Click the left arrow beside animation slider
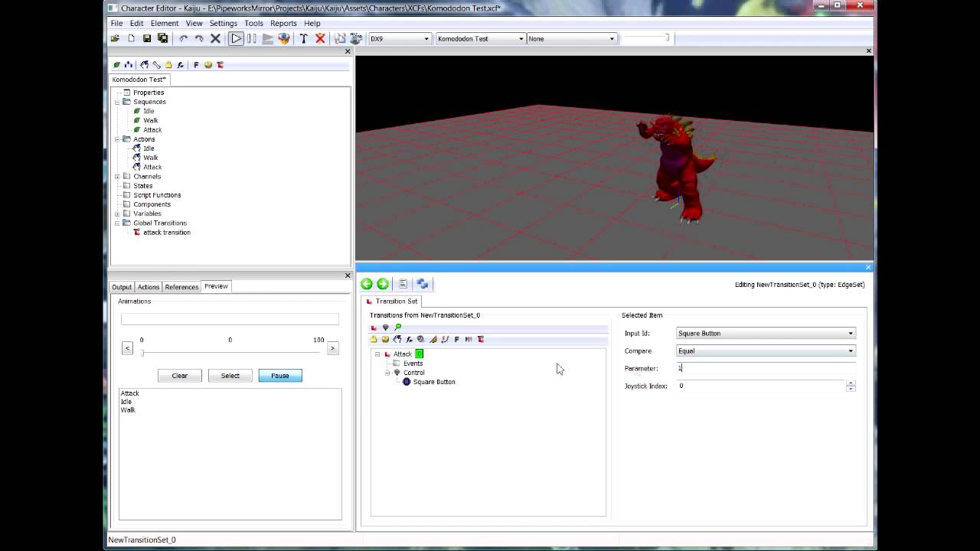 (x=127, y=348)
